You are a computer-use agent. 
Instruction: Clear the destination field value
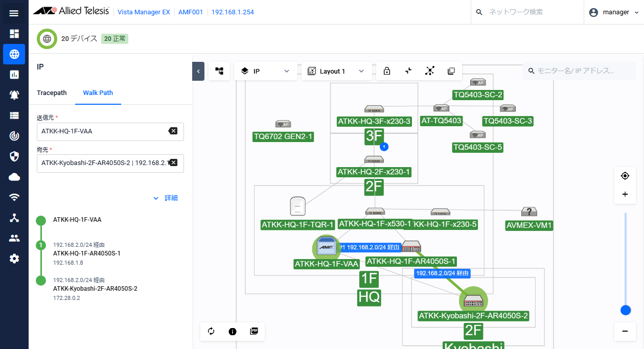[x=174, y=163]
